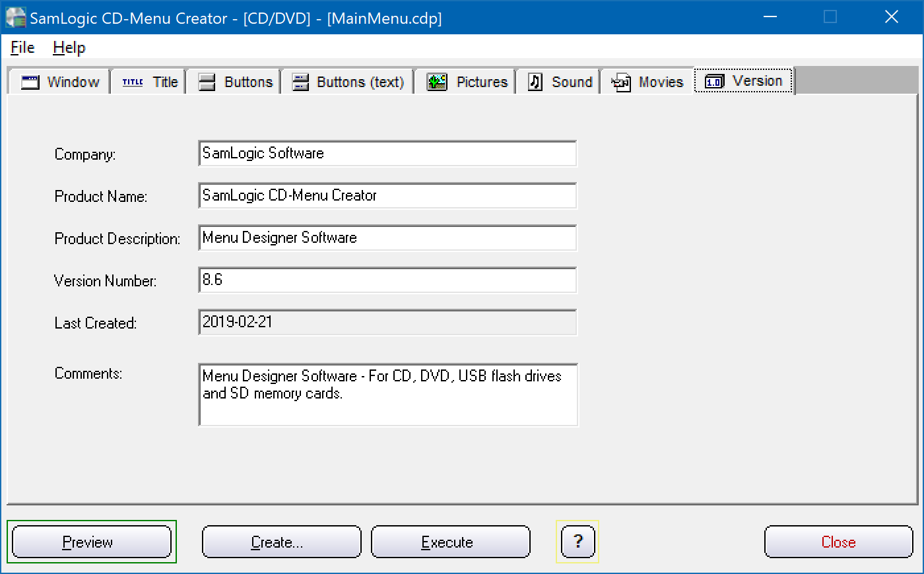
Task: Go to the Buttons tab
Action: tap(234, 82)
